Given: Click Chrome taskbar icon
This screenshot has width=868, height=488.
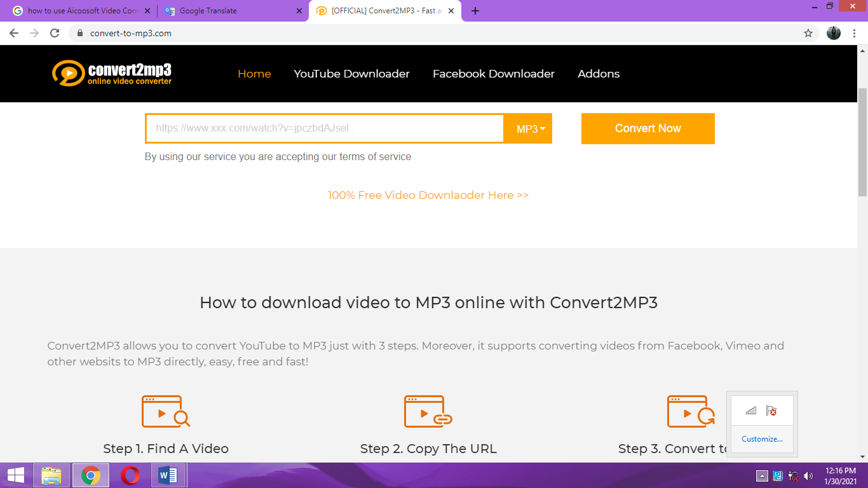Looking at the screenshot, I should pos(91,475).
